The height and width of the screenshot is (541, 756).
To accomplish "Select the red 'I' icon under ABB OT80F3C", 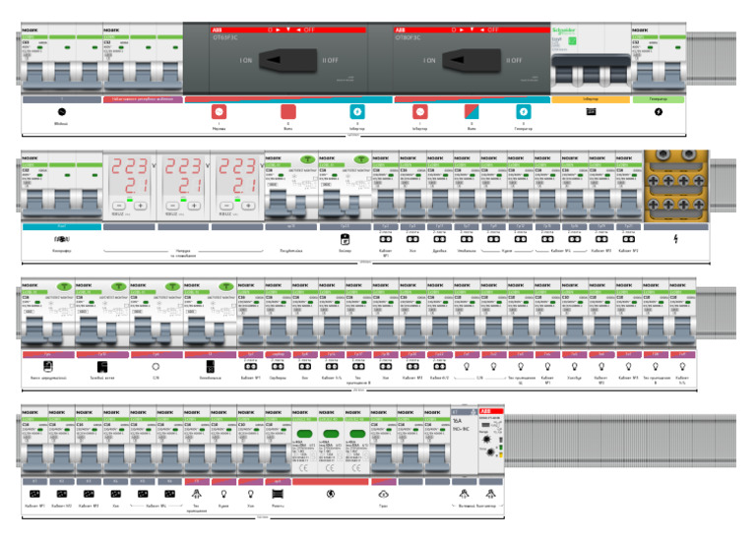I will 420,112.
